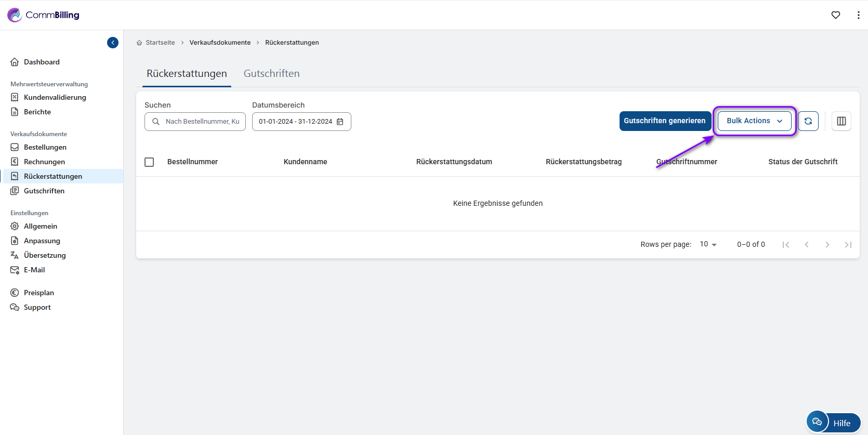Open the column visibility settings icon

(x=841, y=121)
